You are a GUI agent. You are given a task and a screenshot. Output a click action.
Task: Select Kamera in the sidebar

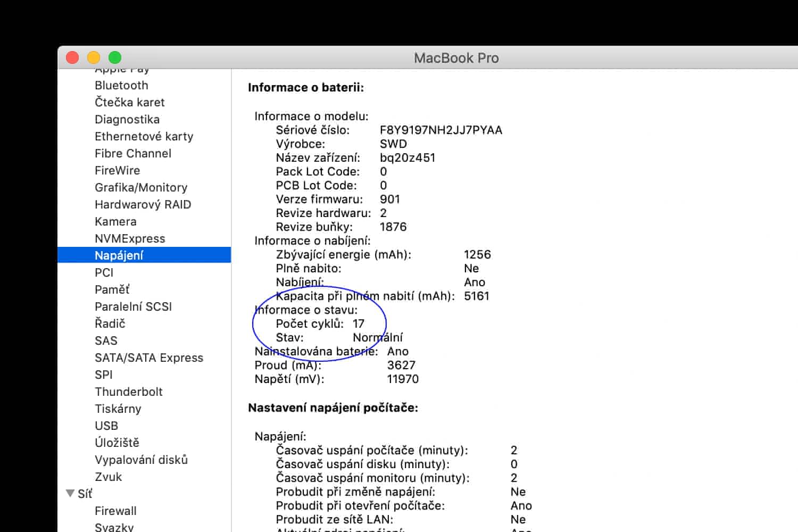115,221
